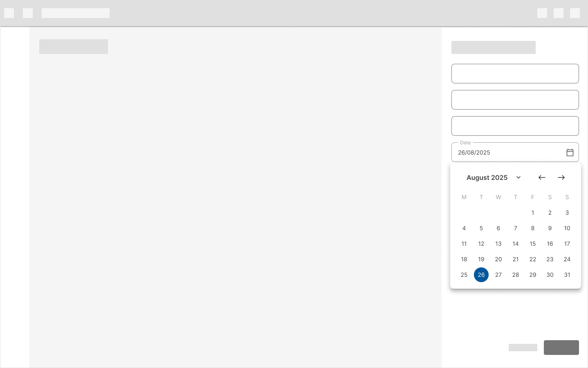Image resolution: width=588 pixels, height=368 pixels.
Task: Click the gray cancel area left of the submit button
Action: (x=523, y=348)
